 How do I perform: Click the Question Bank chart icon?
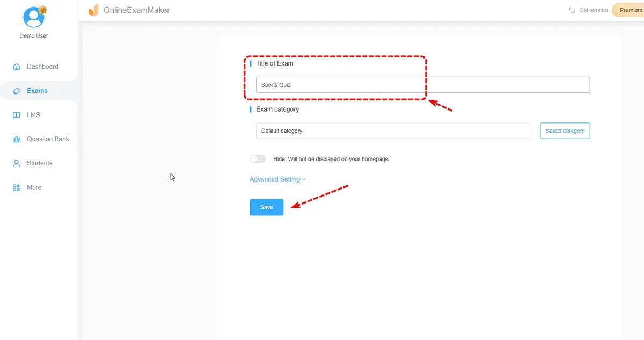pos(16,139)
